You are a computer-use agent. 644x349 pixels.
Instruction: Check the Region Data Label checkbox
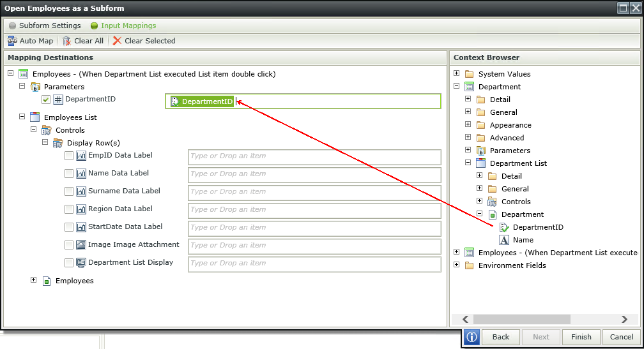pyautogui.click(x=69, y=209)
